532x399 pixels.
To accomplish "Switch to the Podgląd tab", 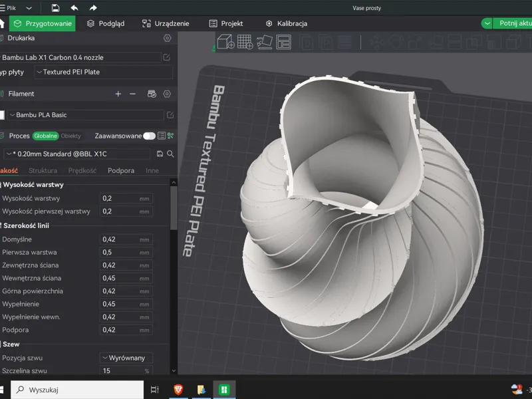I will coord(106,23).
